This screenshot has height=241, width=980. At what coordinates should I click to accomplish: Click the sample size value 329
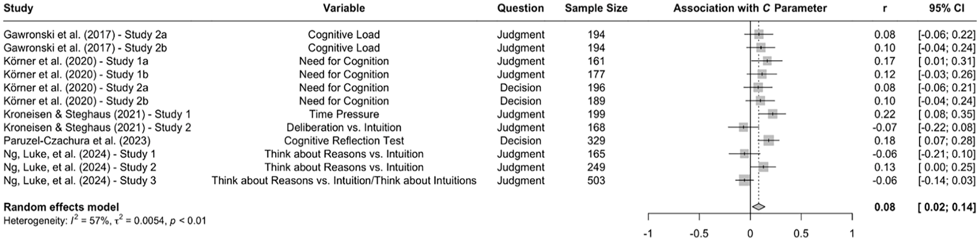(596, 141)
